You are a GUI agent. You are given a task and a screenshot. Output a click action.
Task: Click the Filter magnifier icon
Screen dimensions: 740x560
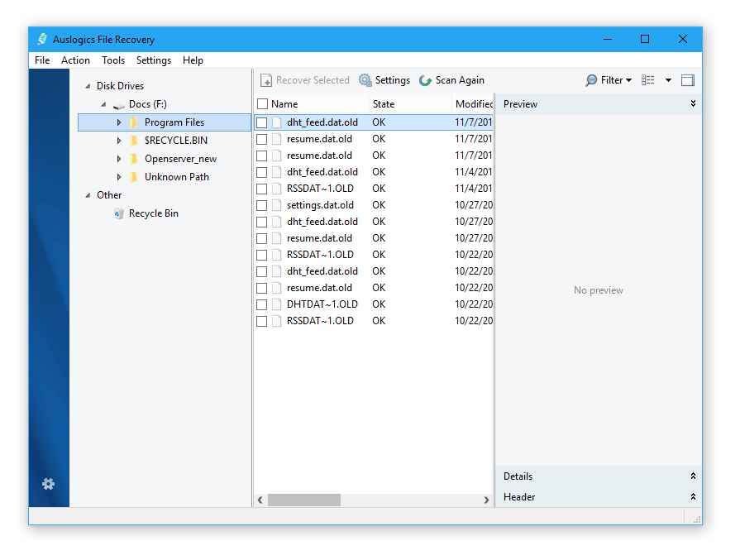pos(591,81)
